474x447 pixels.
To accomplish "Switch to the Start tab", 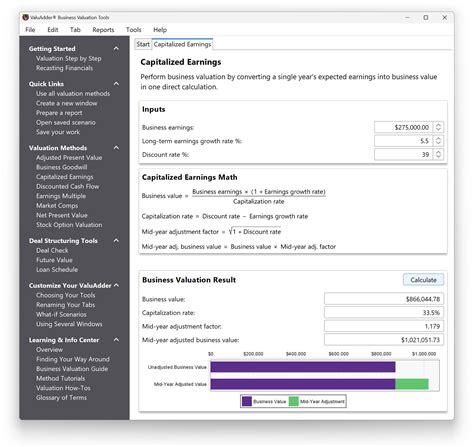I will 143,44.
